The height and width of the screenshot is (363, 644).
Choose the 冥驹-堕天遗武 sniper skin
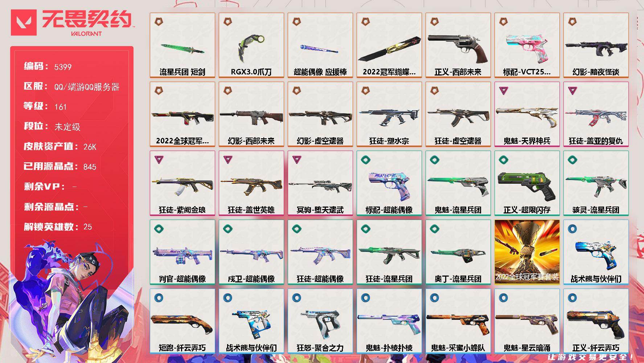point(320,183)
